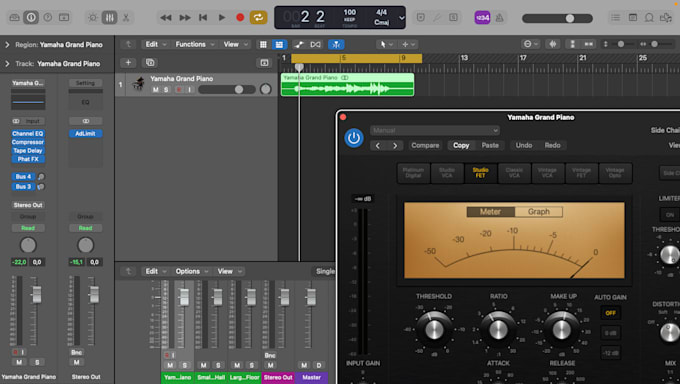680x384 pixels.
Task: Toggle the list view icon in tracks toolbar
Action: click(x=279, y=45)
